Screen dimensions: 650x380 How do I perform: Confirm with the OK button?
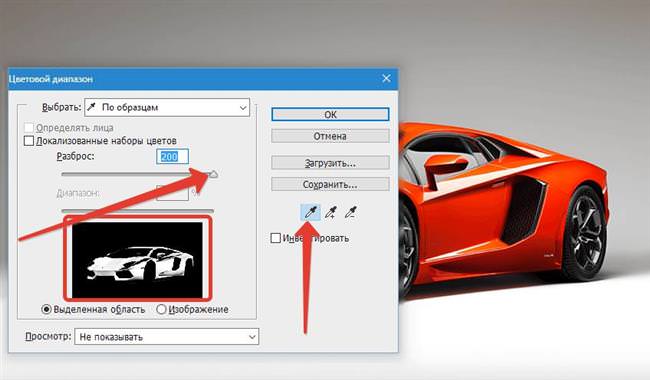330,114
